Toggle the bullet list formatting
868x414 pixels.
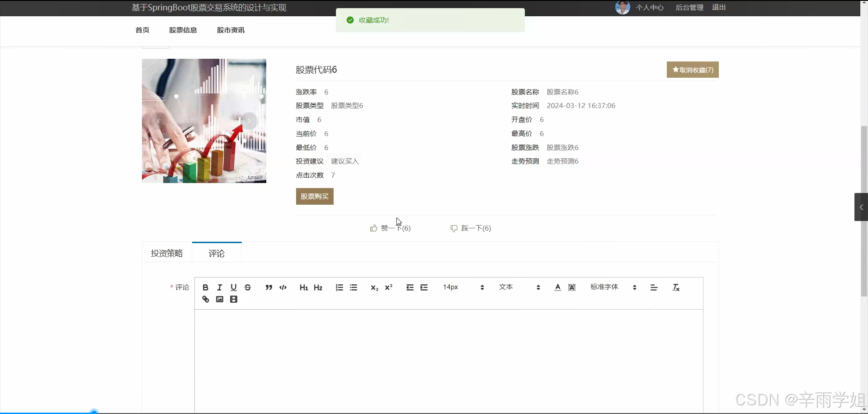[x=354, y=287]
